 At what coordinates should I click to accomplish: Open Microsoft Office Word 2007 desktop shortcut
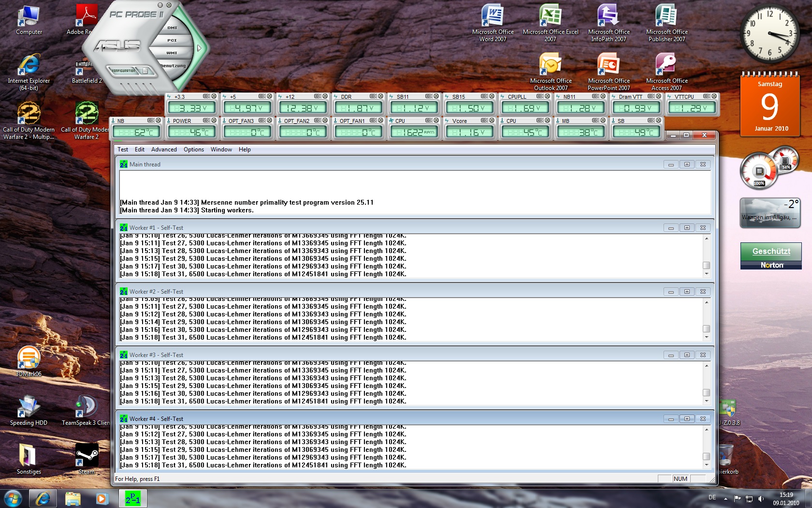tap(493, 23)
